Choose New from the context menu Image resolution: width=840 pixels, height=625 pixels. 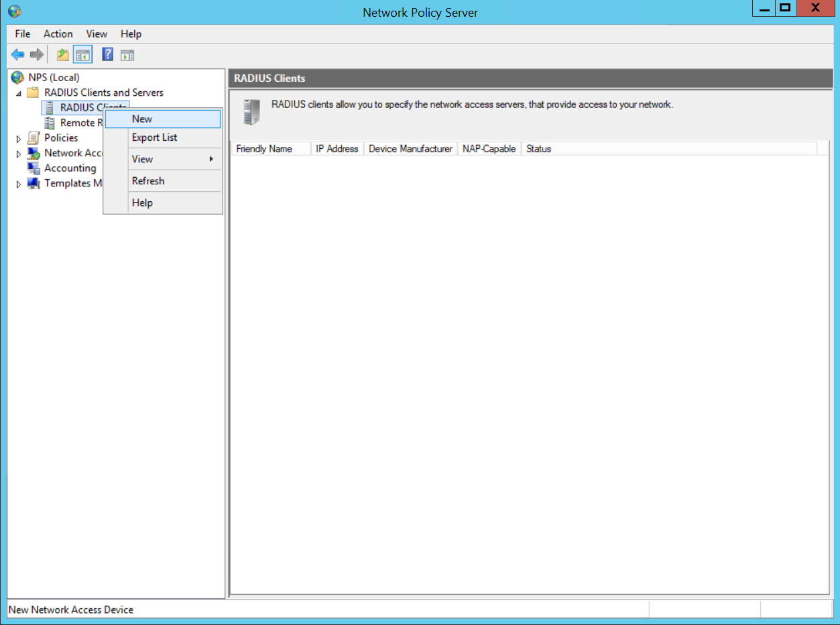[x=163, y=119]
